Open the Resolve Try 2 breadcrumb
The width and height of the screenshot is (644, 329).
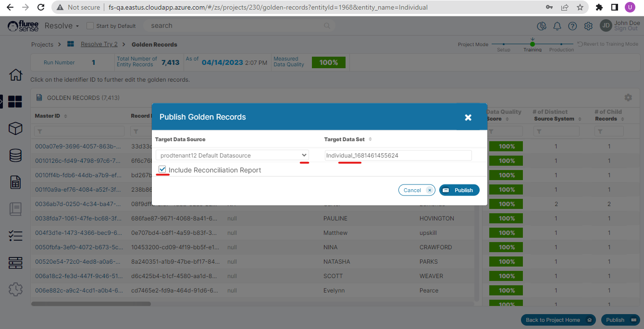(x=99, y=44)
